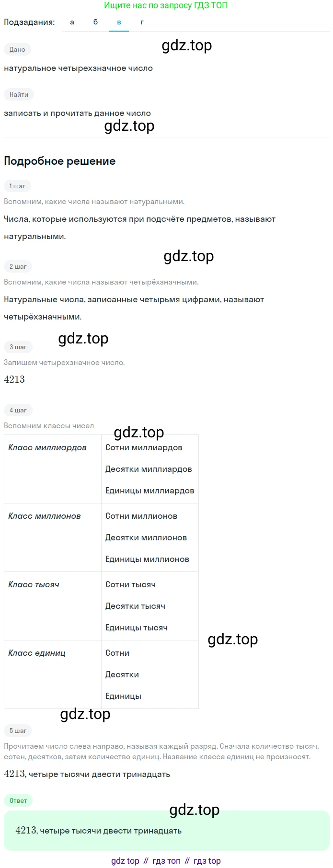333x868 pixels.
Task: Click the green "Ответ" badge
Action: click(x=18, y=800)
